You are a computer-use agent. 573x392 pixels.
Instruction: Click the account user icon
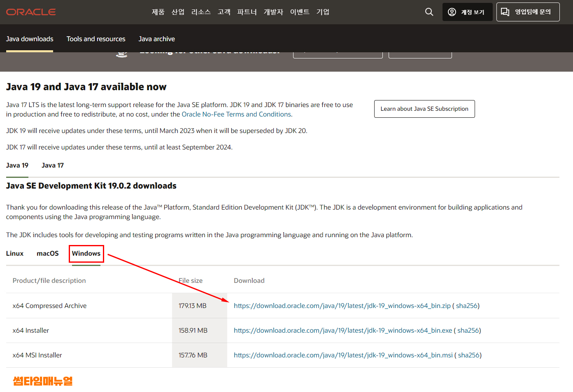point(452,12)
